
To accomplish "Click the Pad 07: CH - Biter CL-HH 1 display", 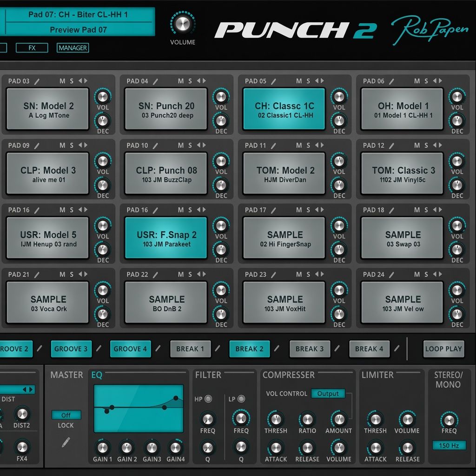I will click(x=78, y=14).
